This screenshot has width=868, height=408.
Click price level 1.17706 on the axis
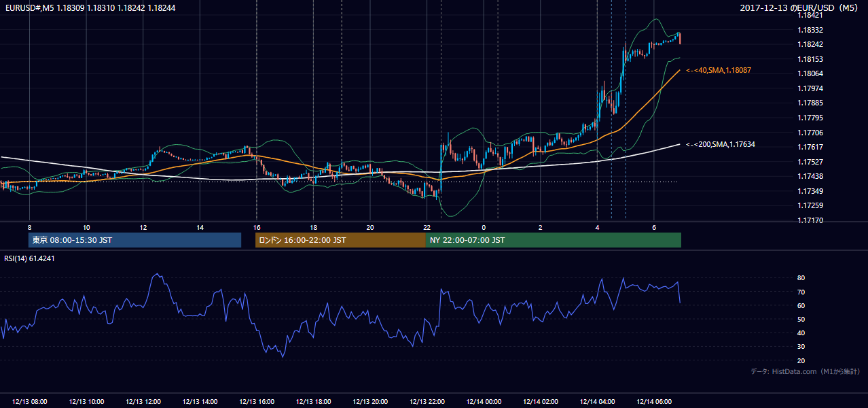(x=810, y=133)
